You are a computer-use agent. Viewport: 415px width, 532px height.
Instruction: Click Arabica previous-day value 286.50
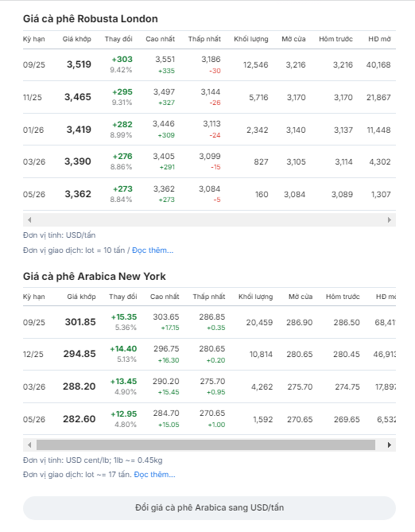347,322
